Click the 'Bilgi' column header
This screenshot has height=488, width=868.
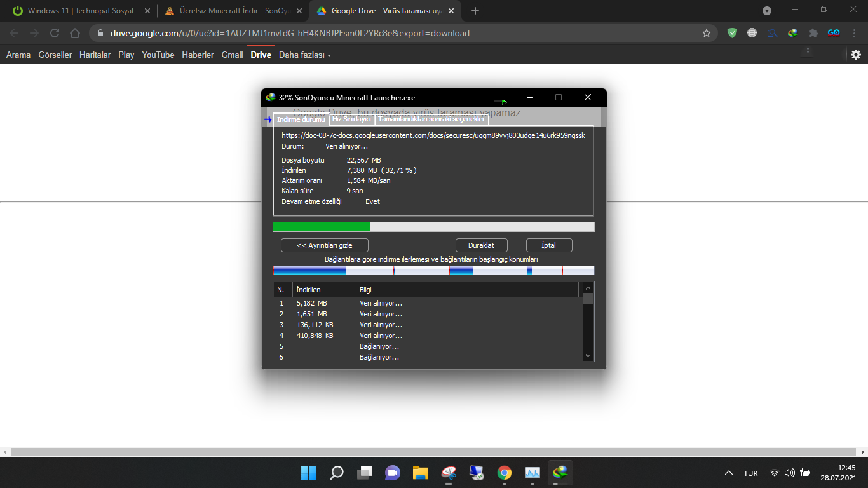(468, 290)
